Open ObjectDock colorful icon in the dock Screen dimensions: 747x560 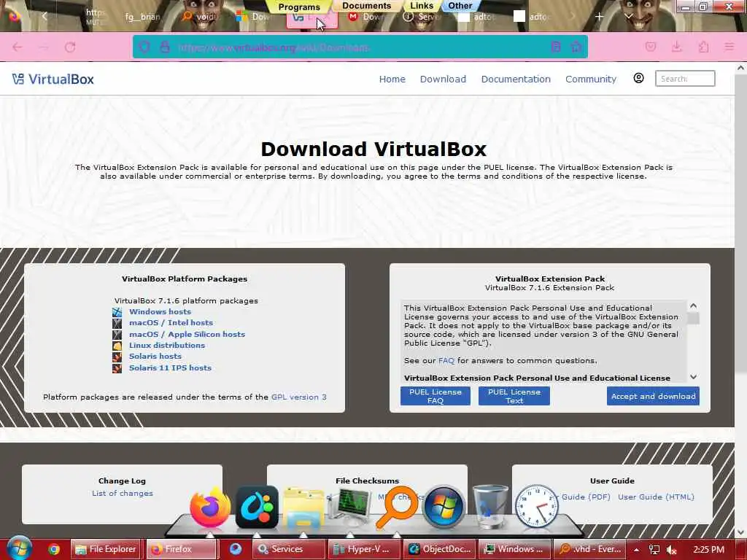tap(257, 507)
